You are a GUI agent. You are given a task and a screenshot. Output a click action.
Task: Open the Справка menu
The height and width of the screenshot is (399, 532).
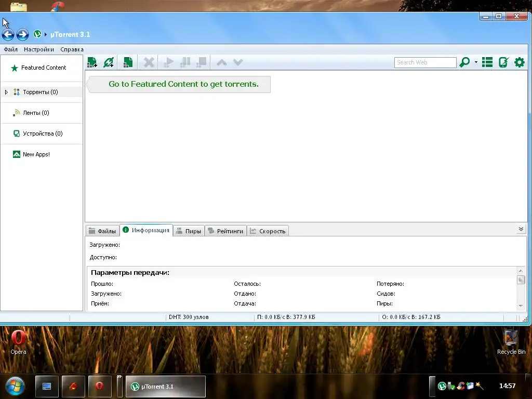(x=72, y=49)
